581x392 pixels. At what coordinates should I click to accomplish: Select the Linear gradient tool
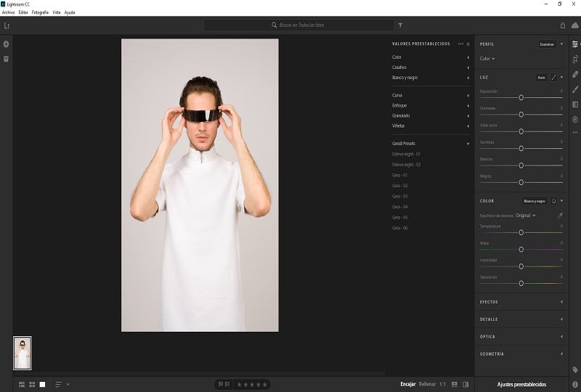(x=575, y=105)
